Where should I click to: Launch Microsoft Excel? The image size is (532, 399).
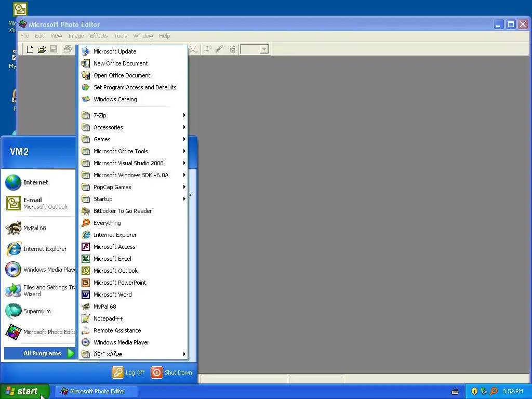[134, 259]
